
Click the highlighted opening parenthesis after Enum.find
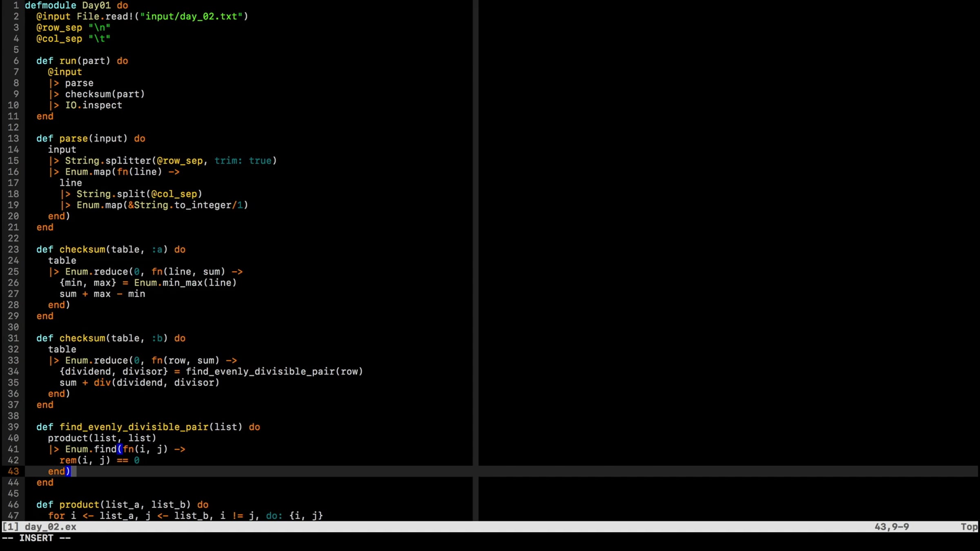(120, 449)
